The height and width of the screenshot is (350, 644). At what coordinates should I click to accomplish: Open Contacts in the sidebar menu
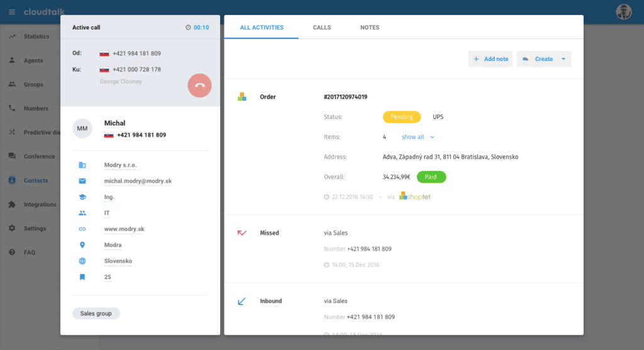pos(35,181)
